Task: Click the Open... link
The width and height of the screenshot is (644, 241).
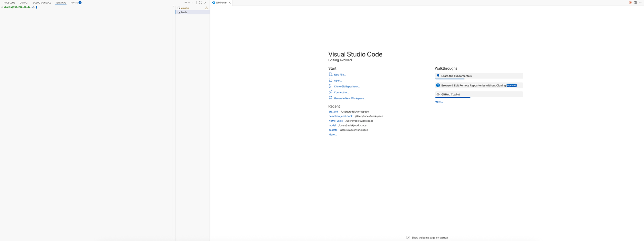Action: click(x=338, y=81)
